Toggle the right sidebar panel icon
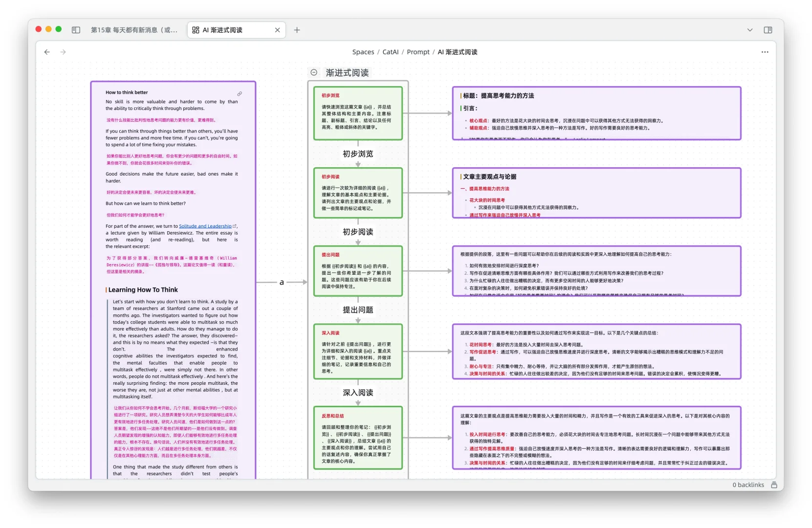The width and height of the screenshot is (812, 528). tap(768, 30)
